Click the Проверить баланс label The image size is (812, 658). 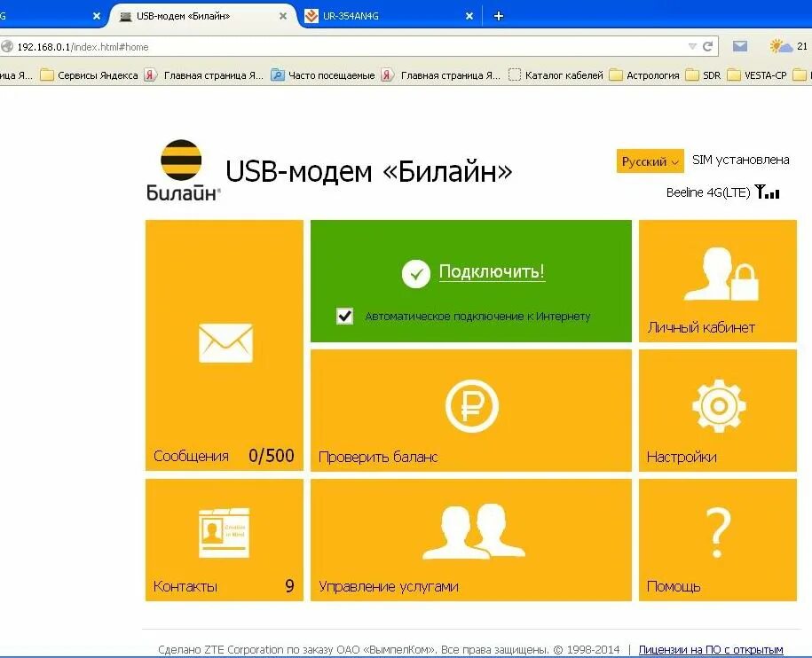pos(378,457)
